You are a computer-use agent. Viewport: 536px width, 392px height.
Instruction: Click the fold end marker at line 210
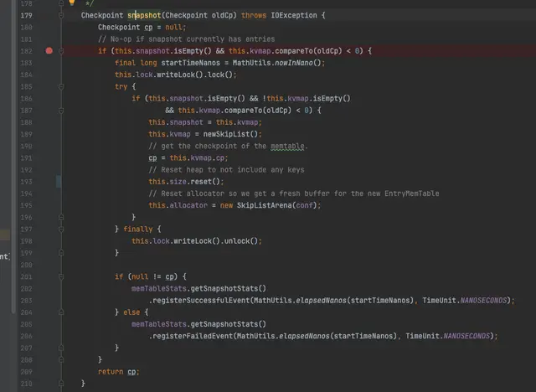(61, 384)
